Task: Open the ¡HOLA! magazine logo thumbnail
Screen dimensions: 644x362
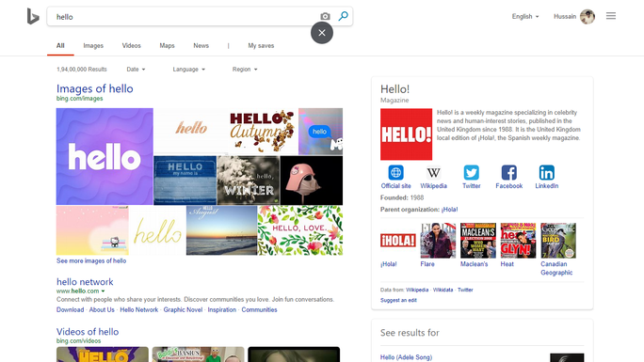Action: pos(398,241)
